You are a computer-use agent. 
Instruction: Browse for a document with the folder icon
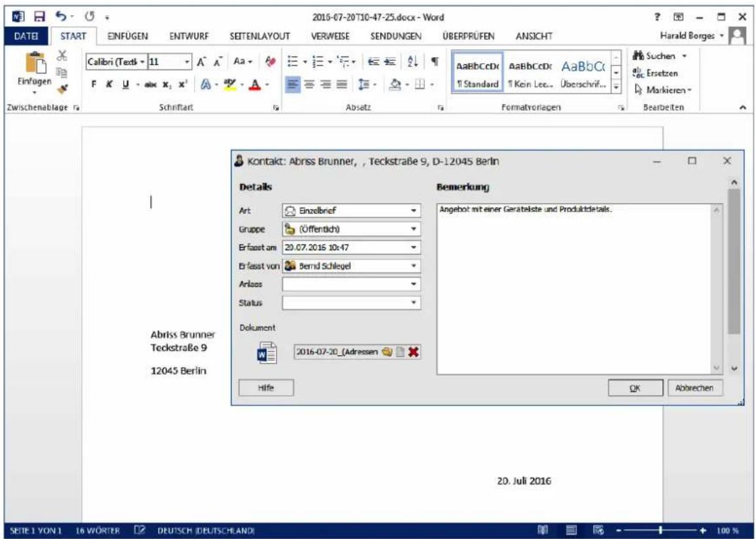[387, 352]
